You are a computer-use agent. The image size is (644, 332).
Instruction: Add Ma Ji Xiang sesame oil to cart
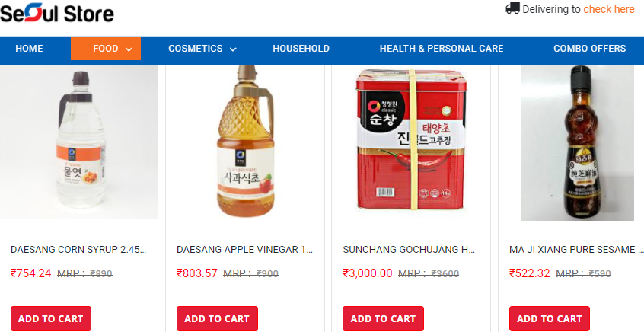coord(550,318)
